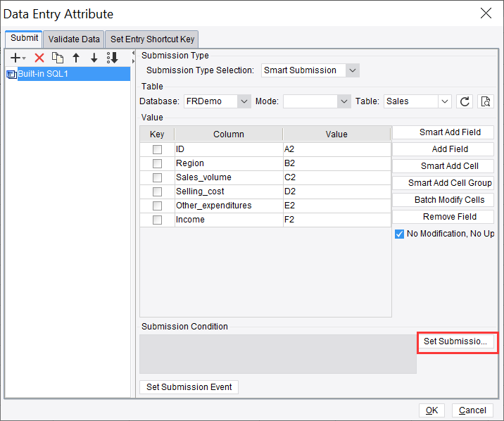The width and height of the screenshot is (504, 421).
Task: Click the Built-in SQL1 item icon
Action: [11, 74]
